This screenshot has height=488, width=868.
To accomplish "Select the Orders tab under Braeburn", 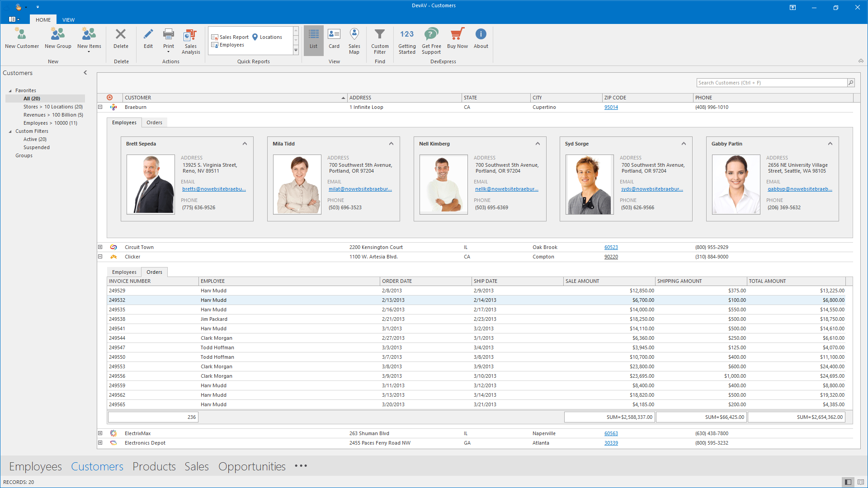I will point(154,122).
